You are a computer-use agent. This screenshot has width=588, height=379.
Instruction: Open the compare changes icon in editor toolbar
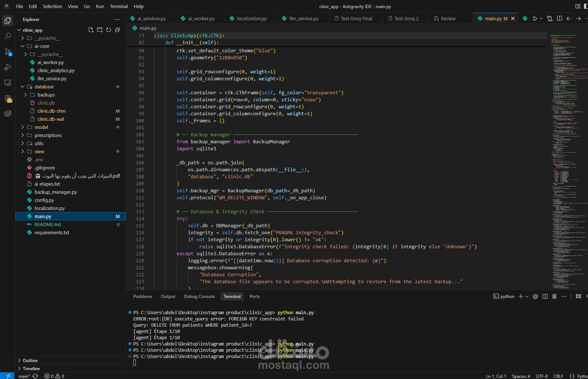click(550, 18)
